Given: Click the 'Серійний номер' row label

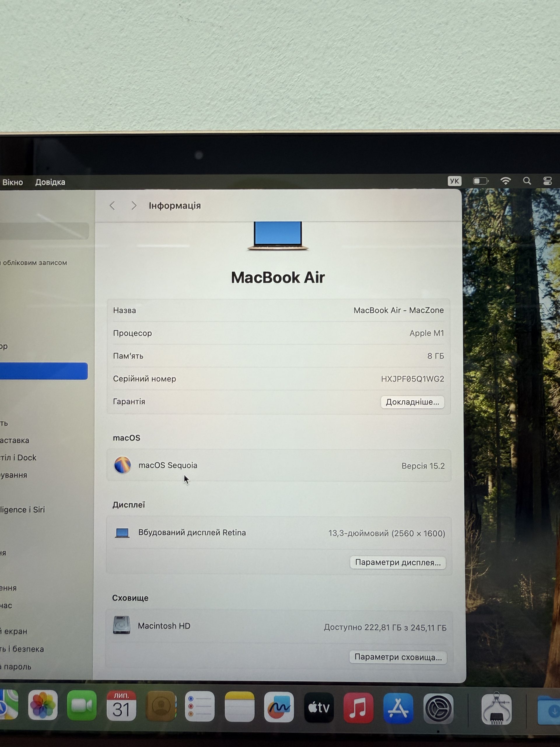Looking at the screenshot, I should [x=144, y=379].
